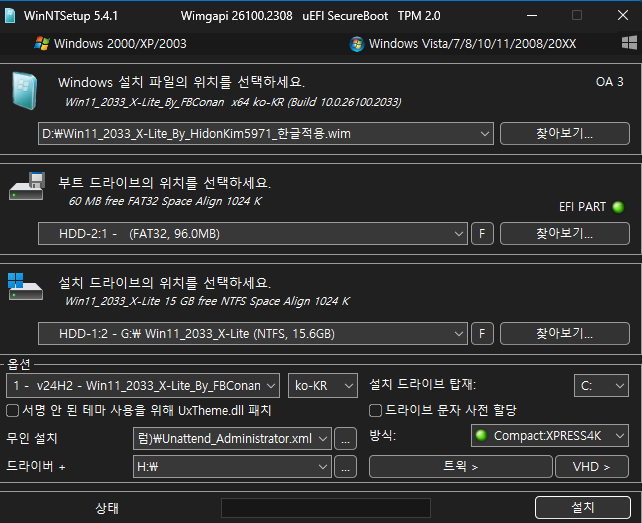Switch to Windows 2000/XP/2003 tab

111,43
